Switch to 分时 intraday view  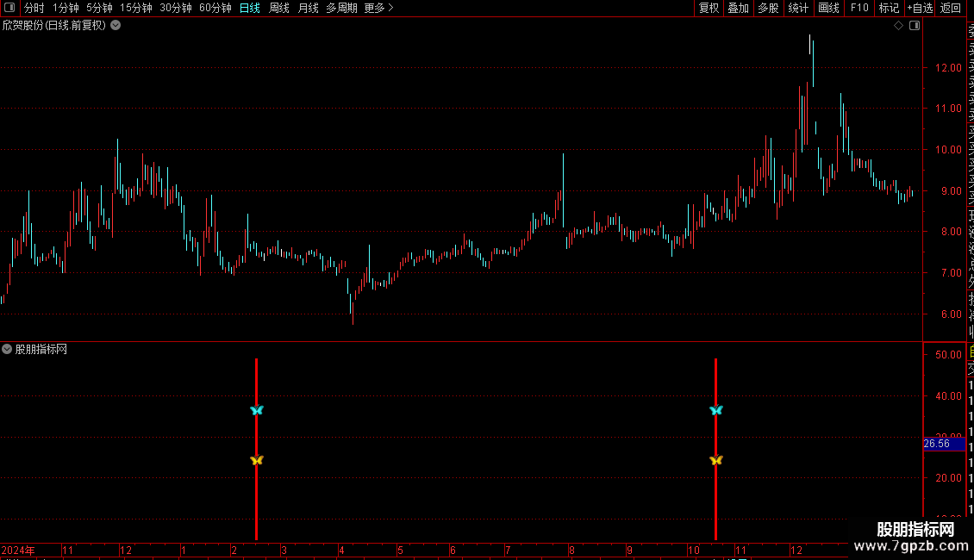[34, 8]
